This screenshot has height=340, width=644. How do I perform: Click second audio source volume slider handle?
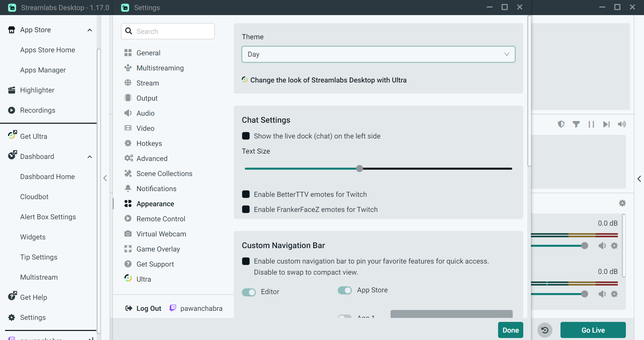(x=585, y=294)
